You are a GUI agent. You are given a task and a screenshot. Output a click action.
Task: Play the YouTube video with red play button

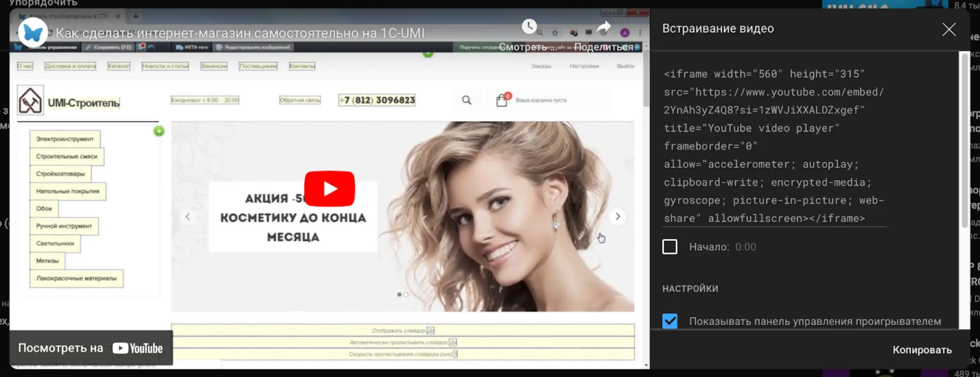[329, 188]
